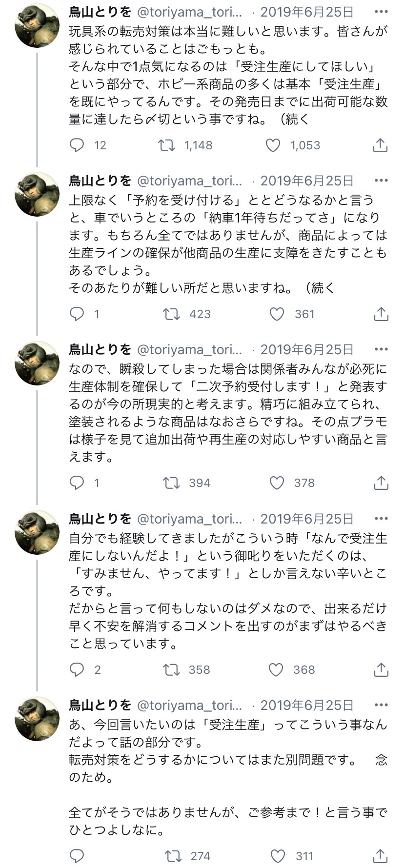Share the tweet with 368 likes
Image resolution: width=404 pixels, height=868 pixels.
(x=381, y=669)
